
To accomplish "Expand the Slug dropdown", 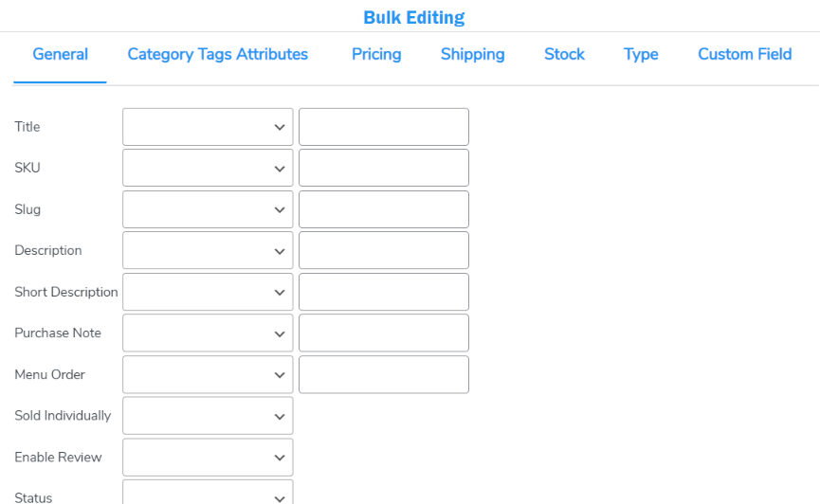I will [208, 209].
